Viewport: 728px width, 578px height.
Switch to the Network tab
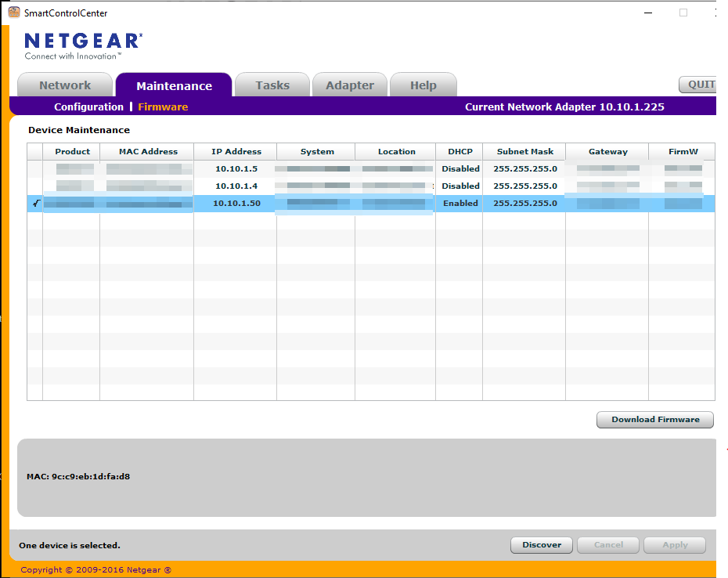point(65,85)
